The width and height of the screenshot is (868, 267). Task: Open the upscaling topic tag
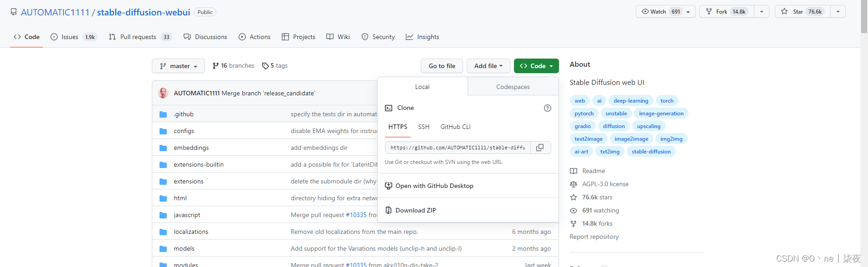coord(649,126)
